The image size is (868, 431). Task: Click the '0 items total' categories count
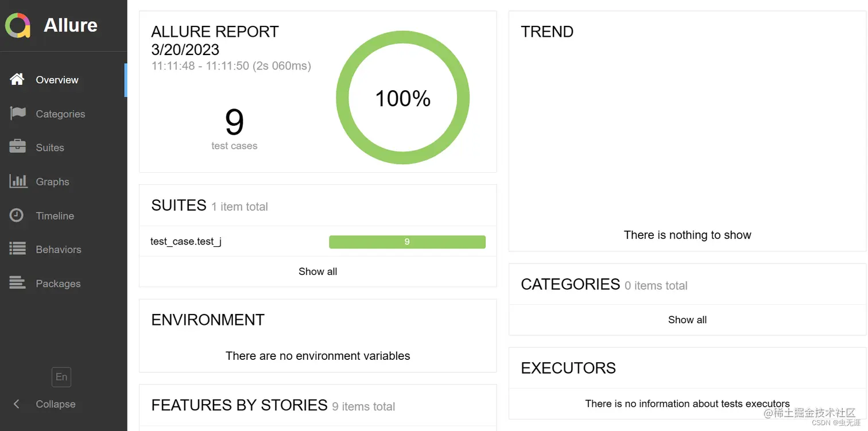656,286
